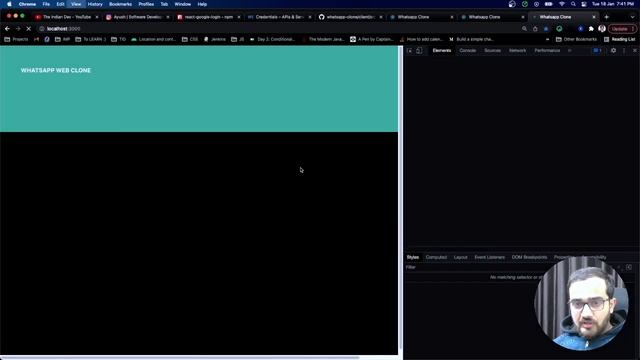The height and width of the screenshot is (360, 640).
Task: Select the Computed pane tab
Action: pos(436,257)
